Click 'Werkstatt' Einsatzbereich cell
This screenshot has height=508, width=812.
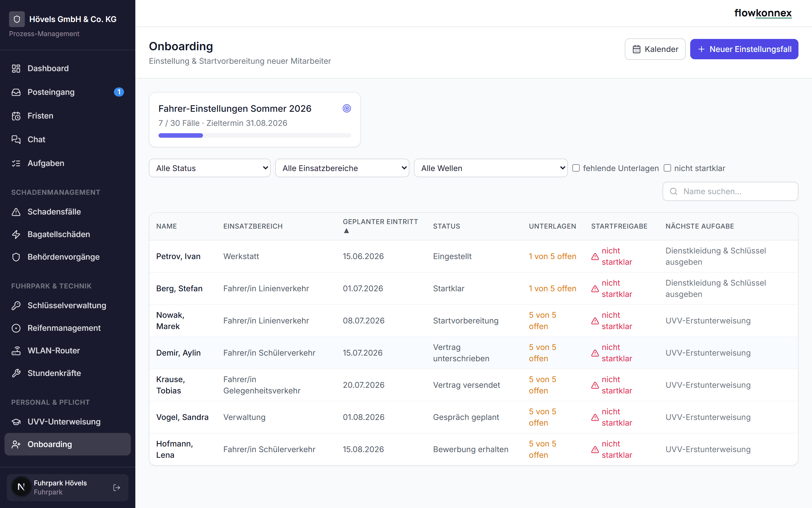coord(241,256)
